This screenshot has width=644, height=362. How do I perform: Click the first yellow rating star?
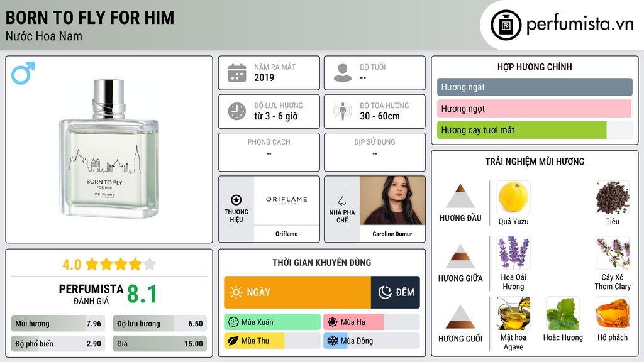[92, 264]
